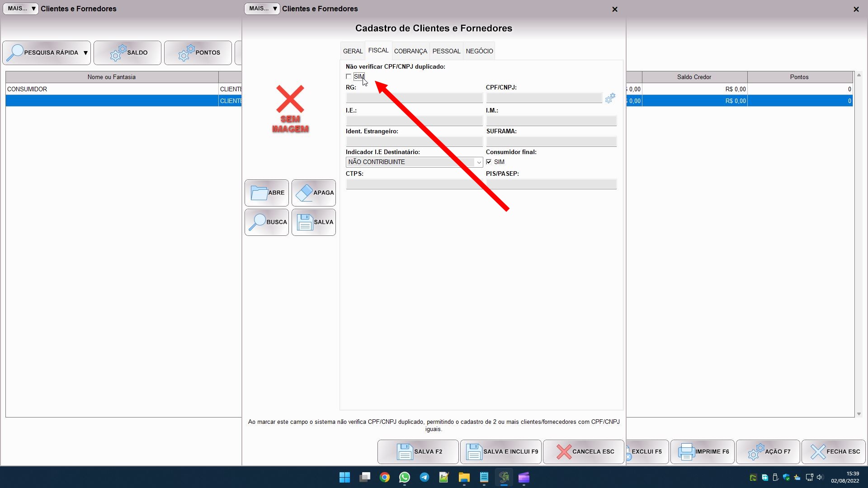Image resolution: width=868 pixels, height=488 pixels.
Task: Click the gear icon beside CPF/CNPJ field
Action: click(x=610, y=98)
